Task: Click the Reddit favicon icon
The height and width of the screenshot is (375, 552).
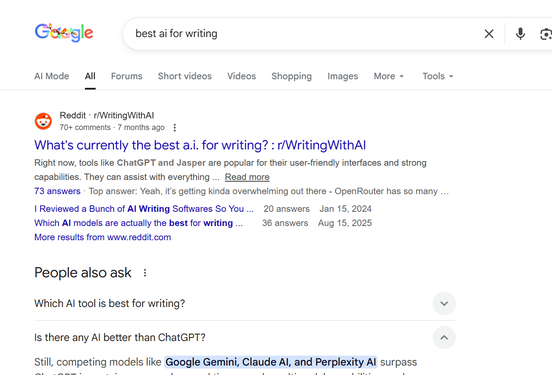Action: pos(43,121)
